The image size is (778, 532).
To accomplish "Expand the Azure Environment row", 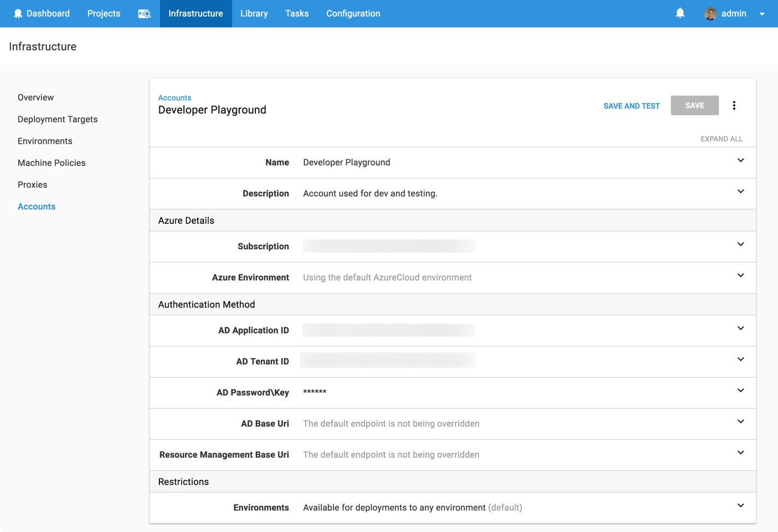I will tap(740, 276).
